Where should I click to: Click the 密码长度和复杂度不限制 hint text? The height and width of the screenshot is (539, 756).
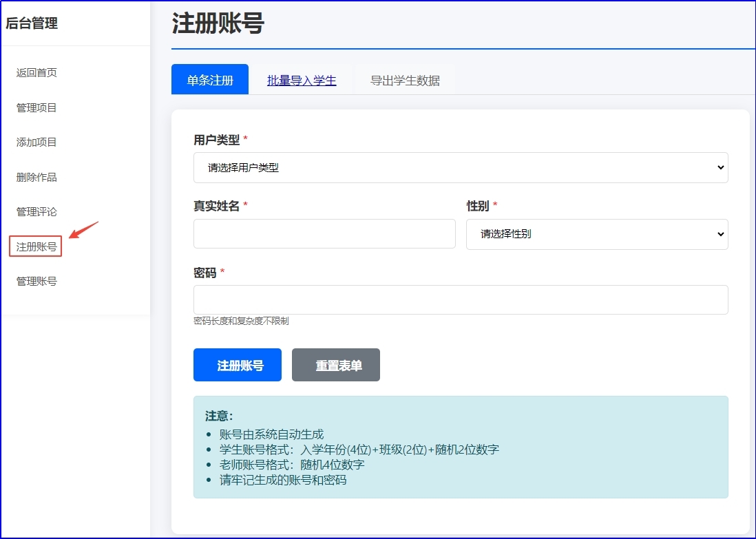tap(241, 321)
